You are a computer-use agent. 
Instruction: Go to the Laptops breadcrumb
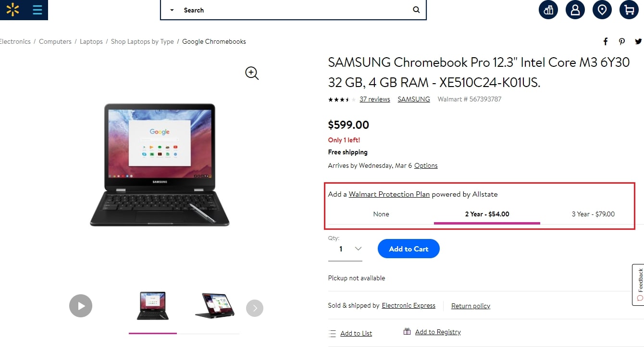(91, 41)
